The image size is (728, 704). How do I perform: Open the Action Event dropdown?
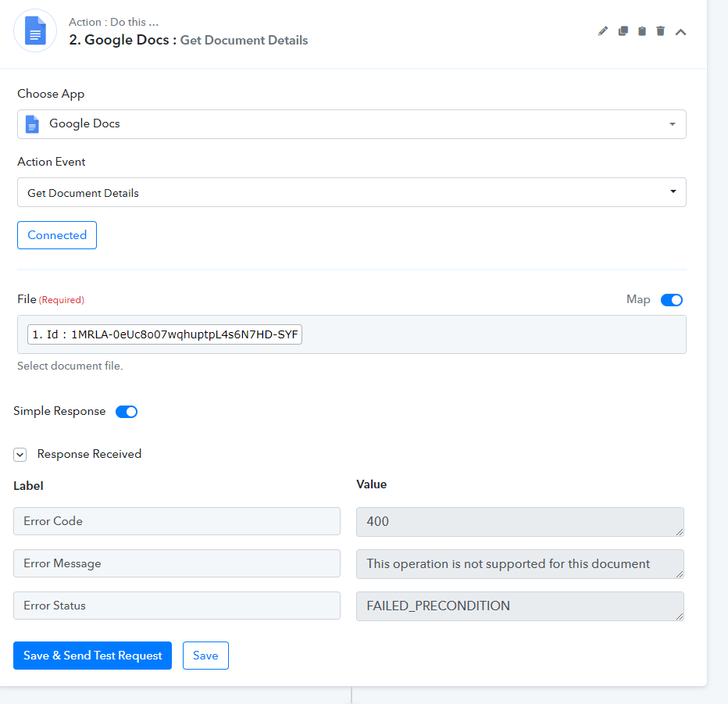(x=352, y=192)
